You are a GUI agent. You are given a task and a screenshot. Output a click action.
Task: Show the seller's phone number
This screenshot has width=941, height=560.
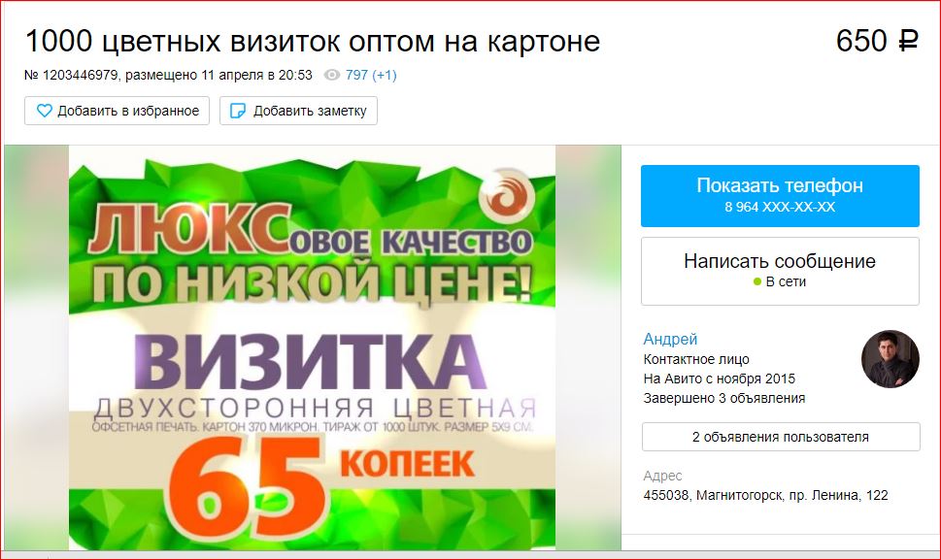(x=780, y=195)
